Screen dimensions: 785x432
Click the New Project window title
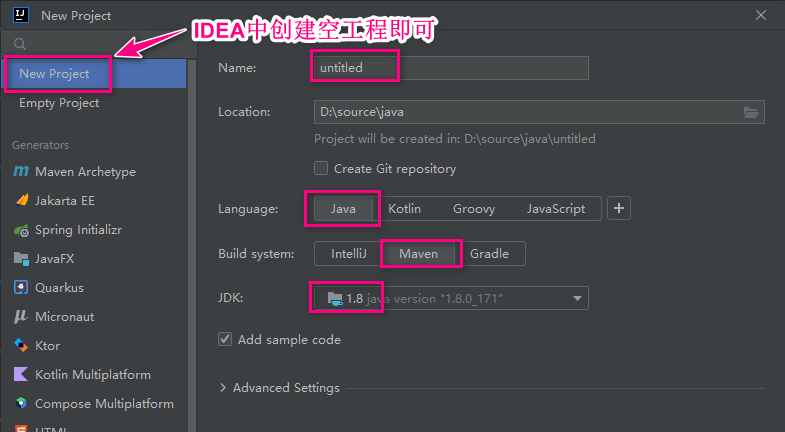(x=76, y=16)
